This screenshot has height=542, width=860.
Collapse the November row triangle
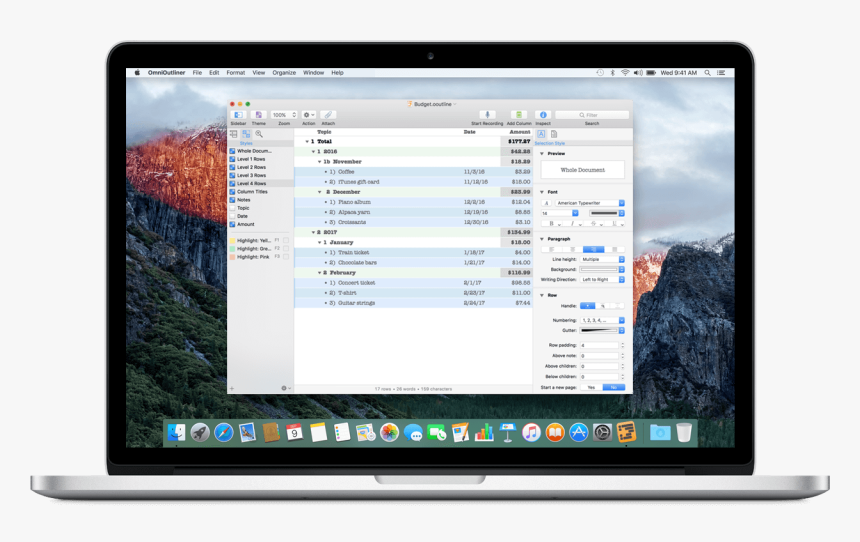pos(319,162)
